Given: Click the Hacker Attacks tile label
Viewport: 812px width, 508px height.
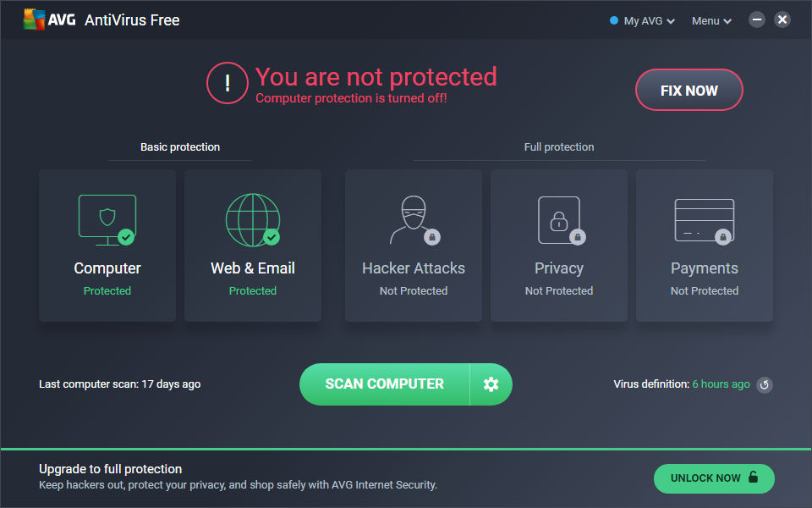Looking at the screenshot, I should pos(414,268).
